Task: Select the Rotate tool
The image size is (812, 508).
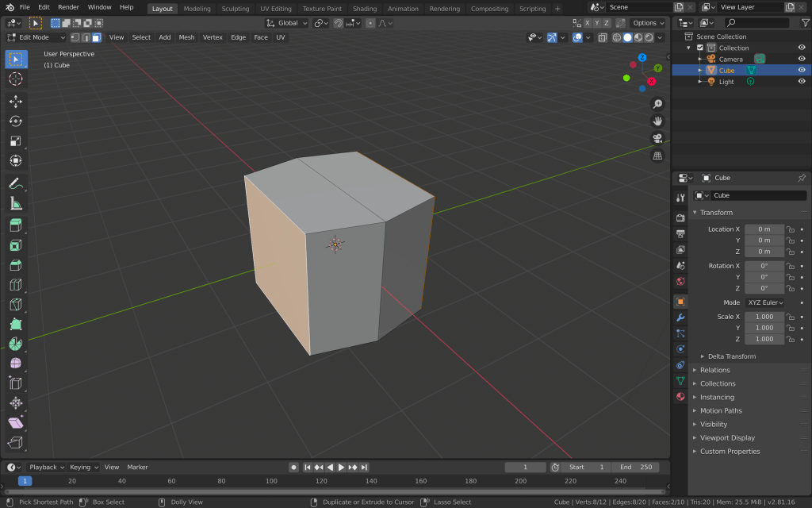Action: (15, 121)
